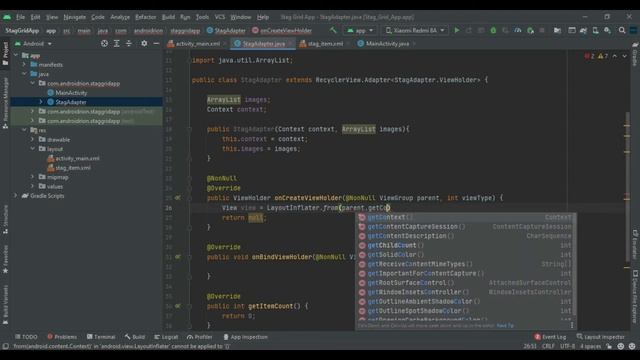Click Collapse All icon in Project panel

pos(129,43)
